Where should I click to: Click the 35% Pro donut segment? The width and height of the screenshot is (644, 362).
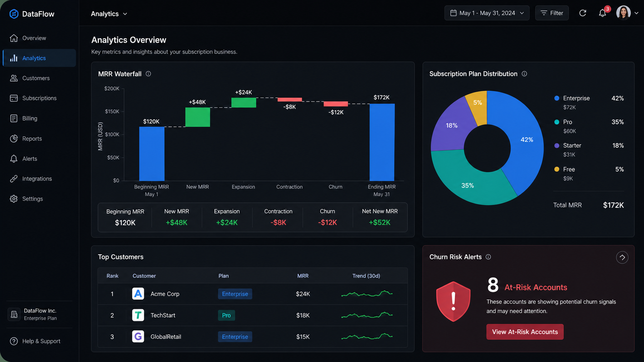coord(468,185)
